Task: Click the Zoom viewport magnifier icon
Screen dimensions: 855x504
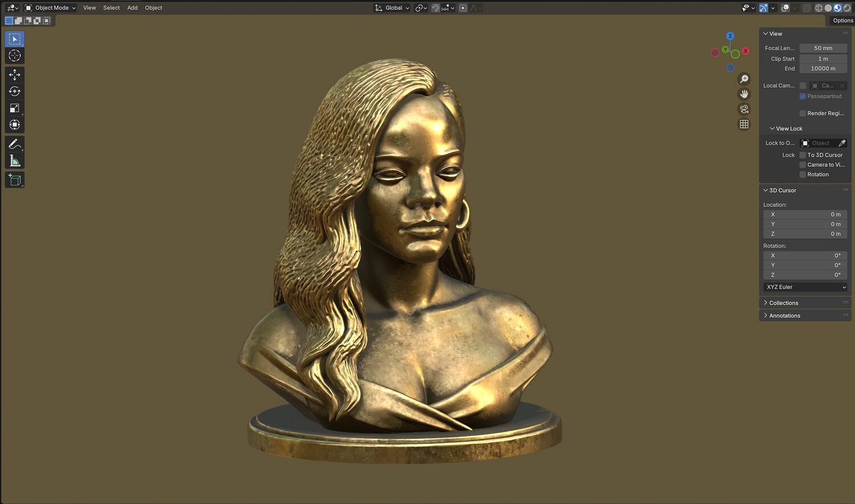Action: pyautogui.click(x=744, y=79)
